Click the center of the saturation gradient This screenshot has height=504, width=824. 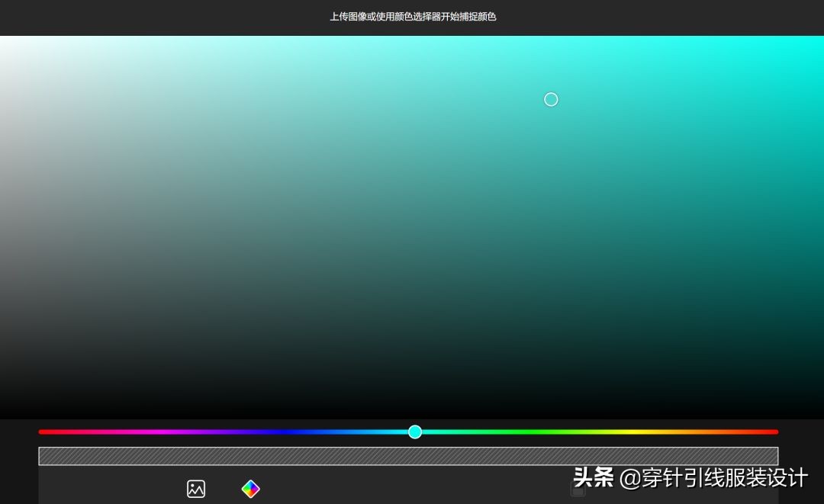click(412, 225)
